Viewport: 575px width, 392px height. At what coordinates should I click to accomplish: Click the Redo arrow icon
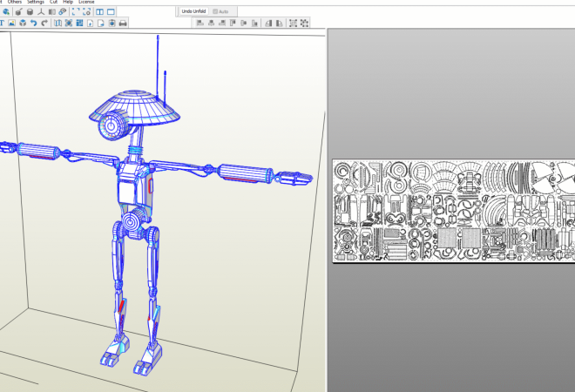(x=44, y=23)
